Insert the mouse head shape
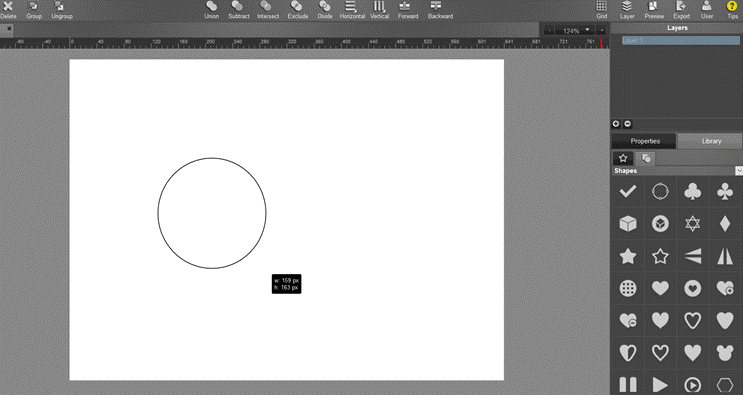 725,353
